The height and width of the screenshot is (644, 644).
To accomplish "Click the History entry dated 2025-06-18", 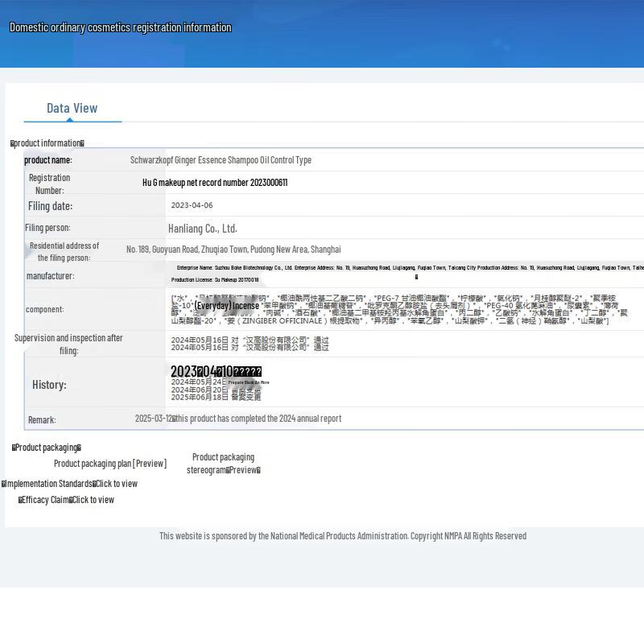I will pos(216,398).
